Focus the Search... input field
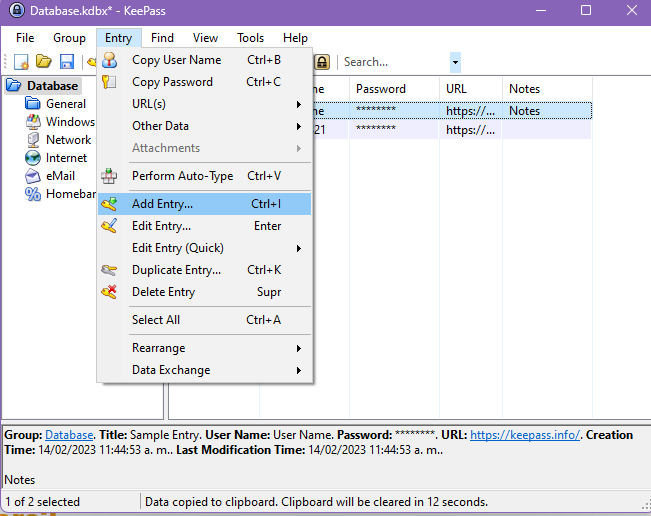 [x=394, y=62]
